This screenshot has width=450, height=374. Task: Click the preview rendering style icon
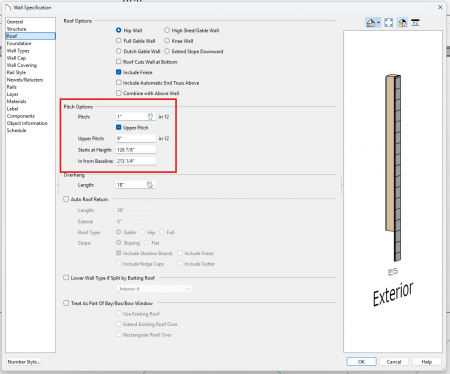point(371,23)
